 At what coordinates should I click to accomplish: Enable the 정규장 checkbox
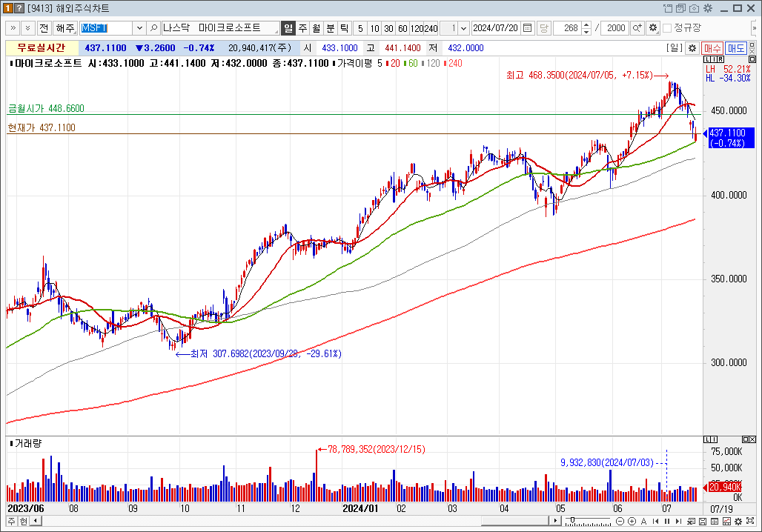(667, 28)
